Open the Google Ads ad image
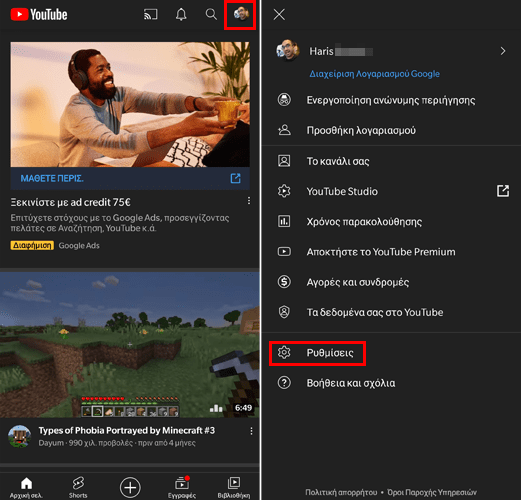Screen dimensions: 521x500 (130, 104)
